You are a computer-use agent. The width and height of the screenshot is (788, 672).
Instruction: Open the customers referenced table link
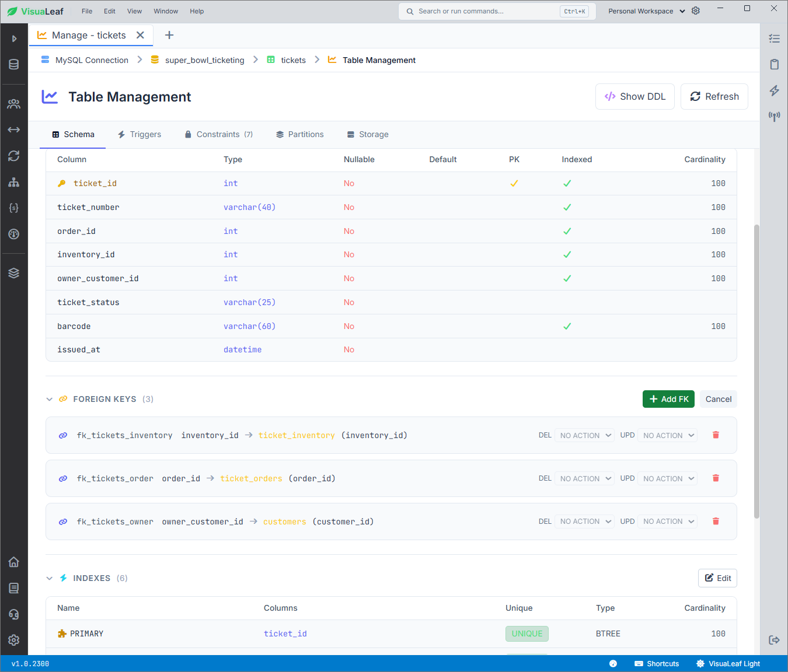tap(284, 521)
